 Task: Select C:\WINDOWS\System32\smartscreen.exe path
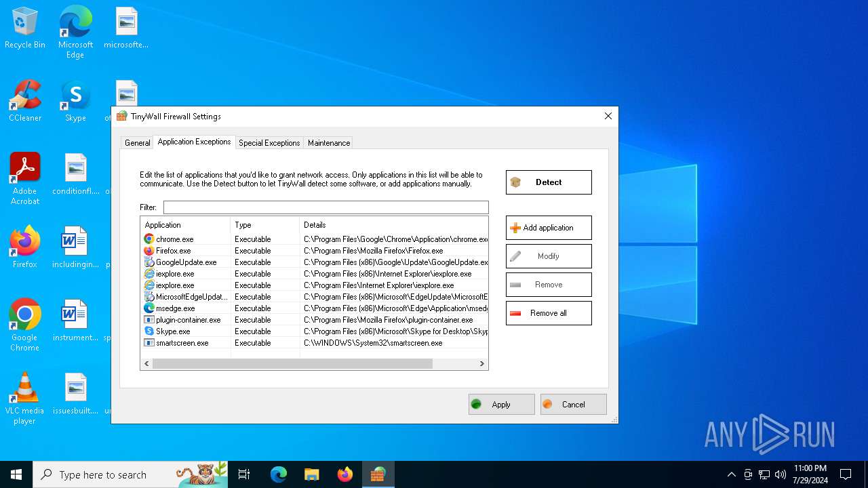373,343
